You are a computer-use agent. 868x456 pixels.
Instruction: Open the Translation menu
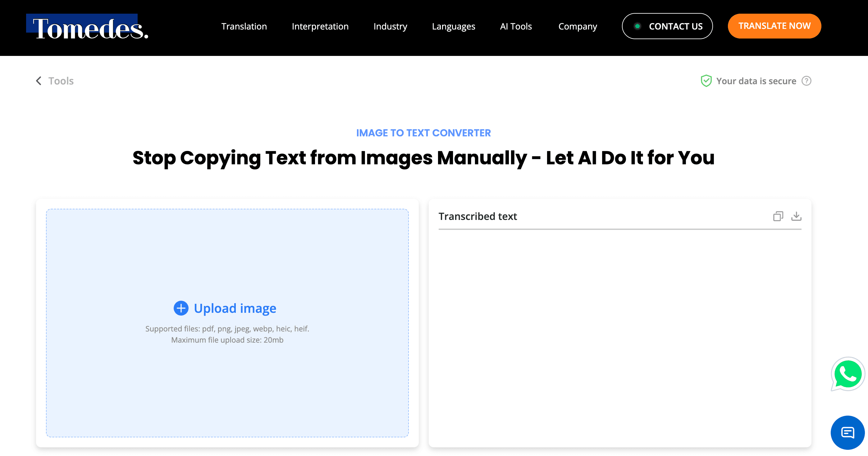point(244,26)
